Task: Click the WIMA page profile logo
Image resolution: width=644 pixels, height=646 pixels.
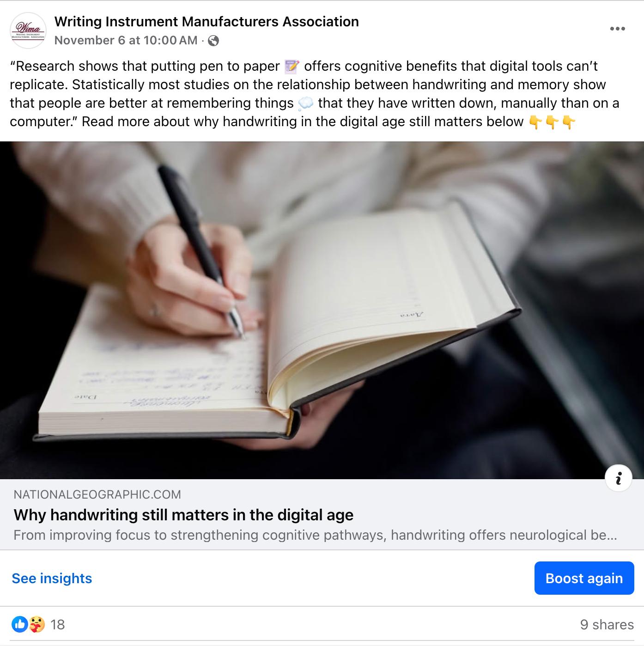Action: click(28, 30)
